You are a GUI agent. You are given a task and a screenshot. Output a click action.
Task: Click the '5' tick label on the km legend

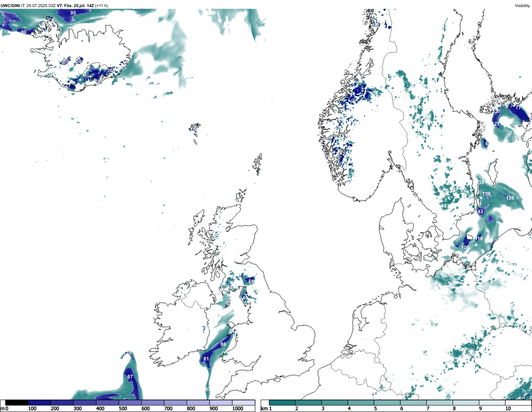(x=375, y=409)
